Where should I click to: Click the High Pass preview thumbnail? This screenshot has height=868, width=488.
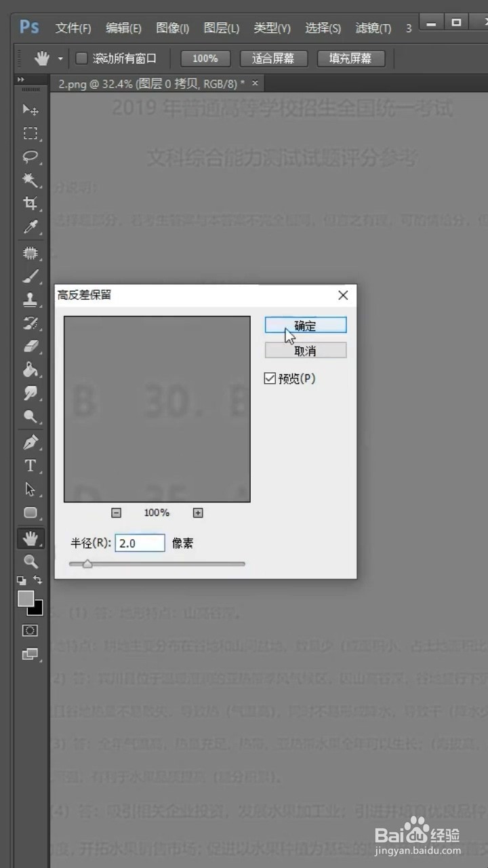click(157, 409)
